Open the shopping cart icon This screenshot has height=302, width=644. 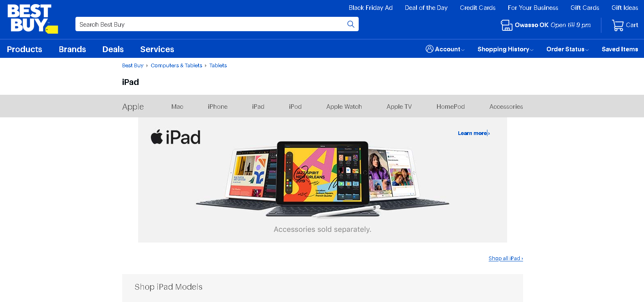(x=617, y=25)
